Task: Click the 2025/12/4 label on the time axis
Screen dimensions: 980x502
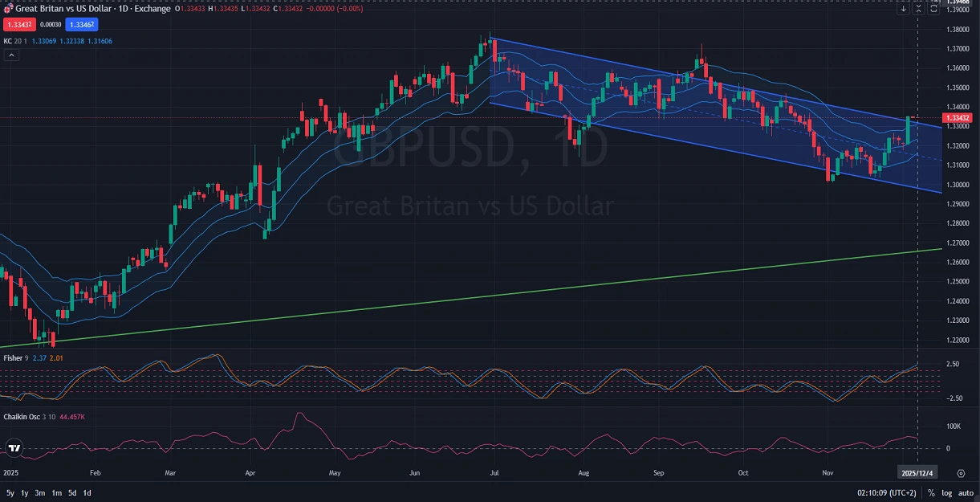Action: click(x=917, y=472)
